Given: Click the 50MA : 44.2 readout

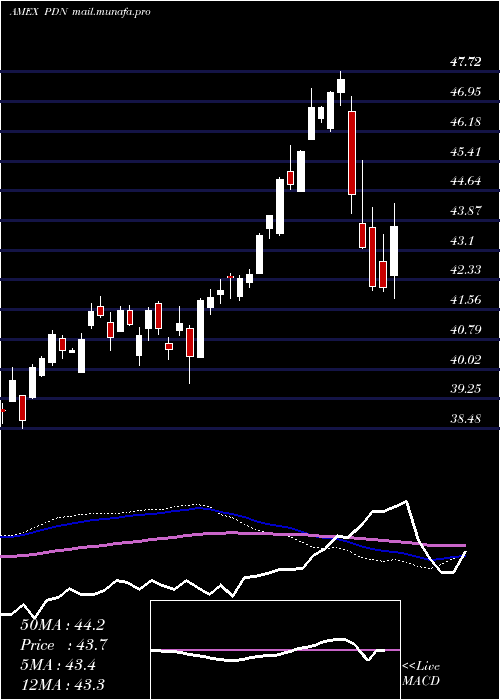Looking at the screenshot, I should click(62, 625).
